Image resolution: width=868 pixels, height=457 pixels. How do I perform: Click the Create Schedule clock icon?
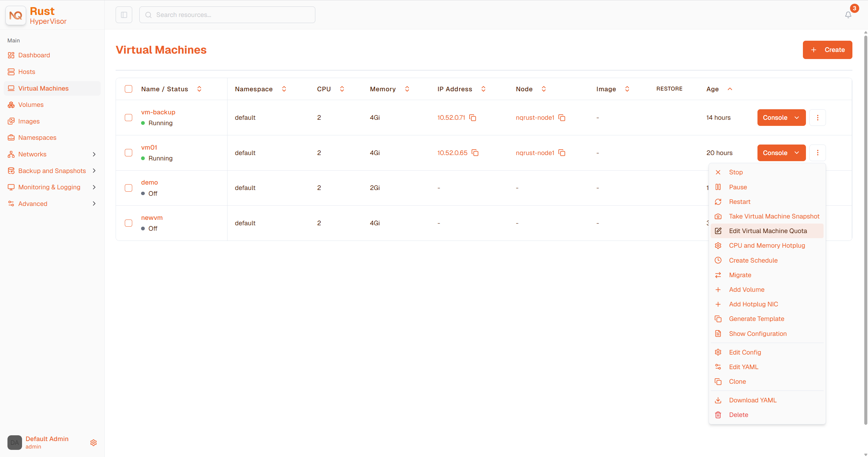coord(718,261)
